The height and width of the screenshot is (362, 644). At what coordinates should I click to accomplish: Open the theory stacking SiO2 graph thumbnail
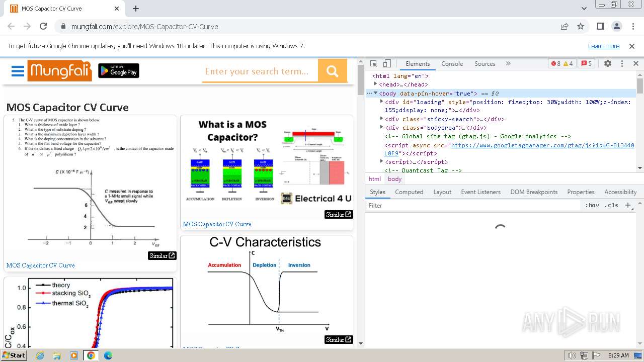point(90,313)
